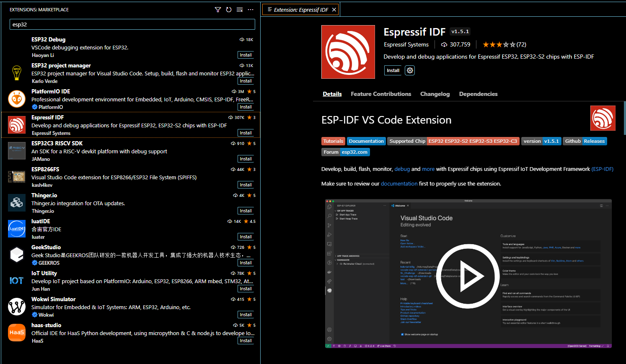Install ESP32C3 RISCV SDK extension
Screen dimensions: 626x364
click(246, 159)
